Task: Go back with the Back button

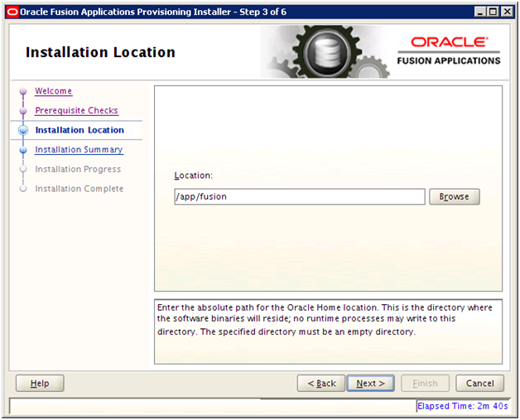Action: 321,384
